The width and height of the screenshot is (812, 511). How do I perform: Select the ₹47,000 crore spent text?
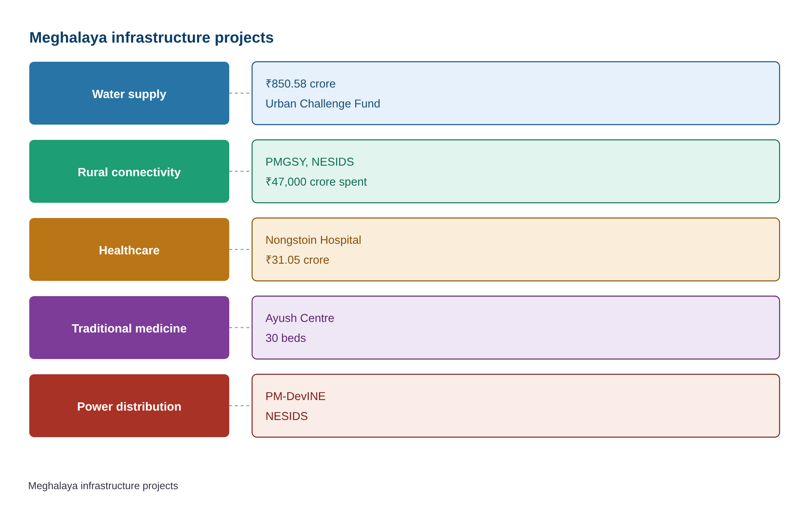click(316, 182)
